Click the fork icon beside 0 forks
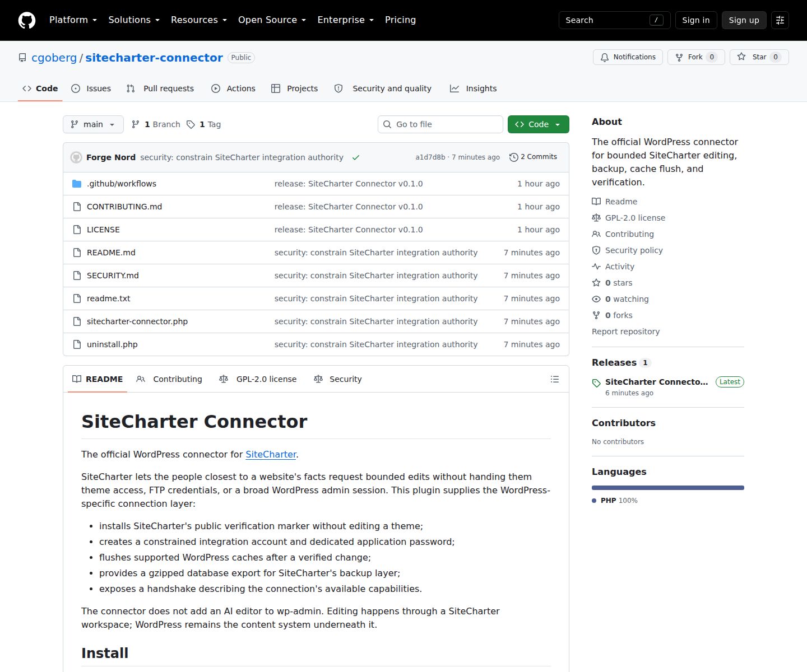 tap(596, 315)
